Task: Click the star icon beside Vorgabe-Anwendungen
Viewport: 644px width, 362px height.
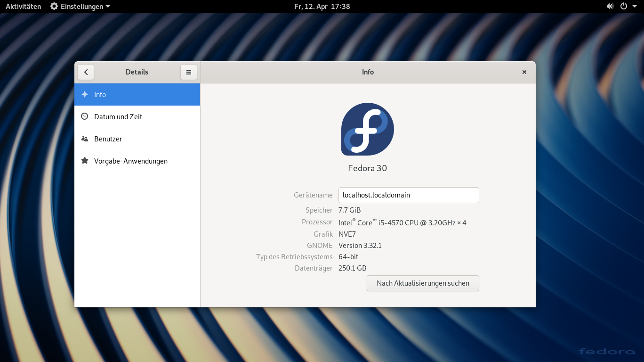Action: click(x=85, y=161)
